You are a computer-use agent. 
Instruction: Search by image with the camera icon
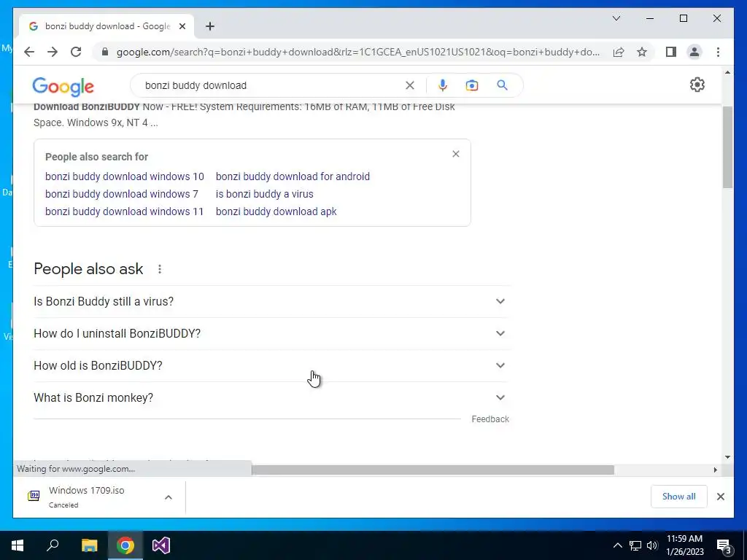(x=472, y=85)
